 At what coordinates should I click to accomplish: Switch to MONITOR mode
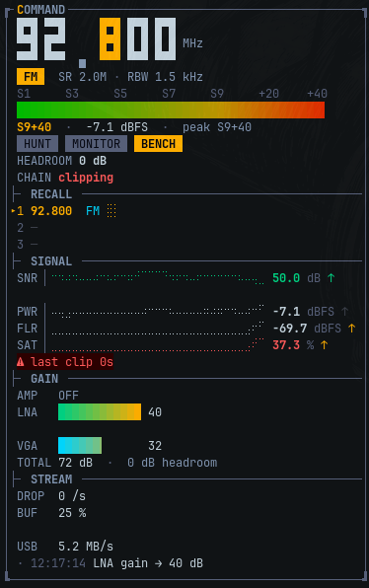[96, 144]
